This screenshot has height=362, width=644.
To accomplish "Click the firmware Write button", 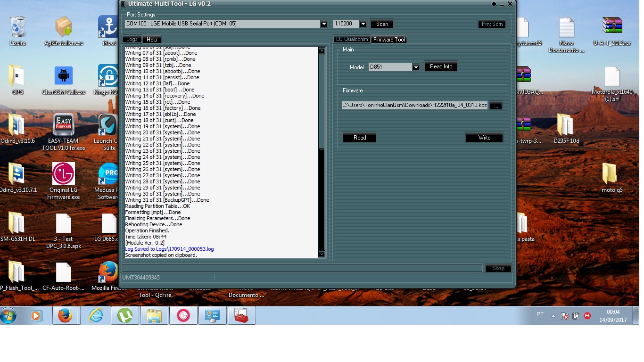I will [484, 138].
